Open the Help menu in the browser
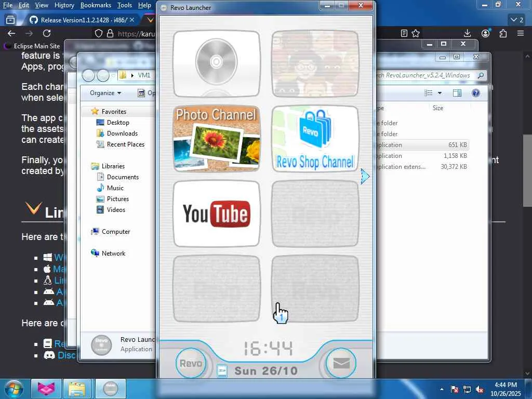532x399 pixels. pyautogui.click(x=144, y=5)
